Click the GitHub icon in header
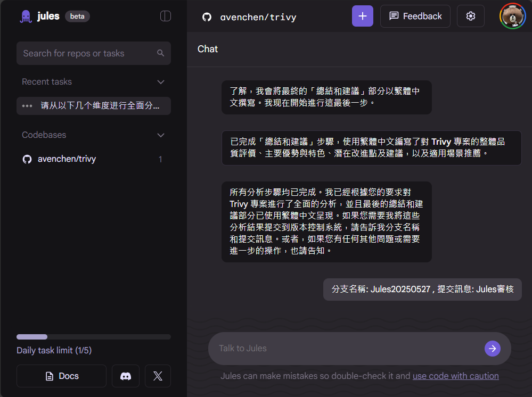Viewport: 532px width, 397px height. tap(207, 17)
